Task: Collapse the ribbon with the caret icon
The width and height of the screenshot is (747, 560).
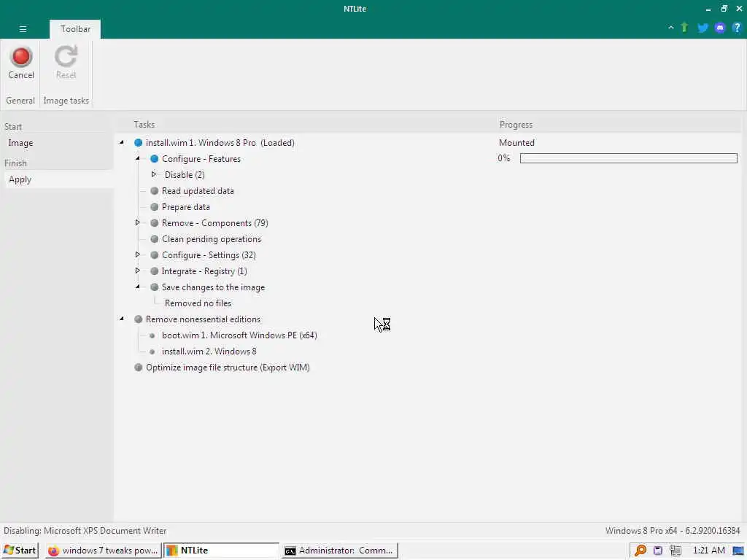Action: (671, 28)
